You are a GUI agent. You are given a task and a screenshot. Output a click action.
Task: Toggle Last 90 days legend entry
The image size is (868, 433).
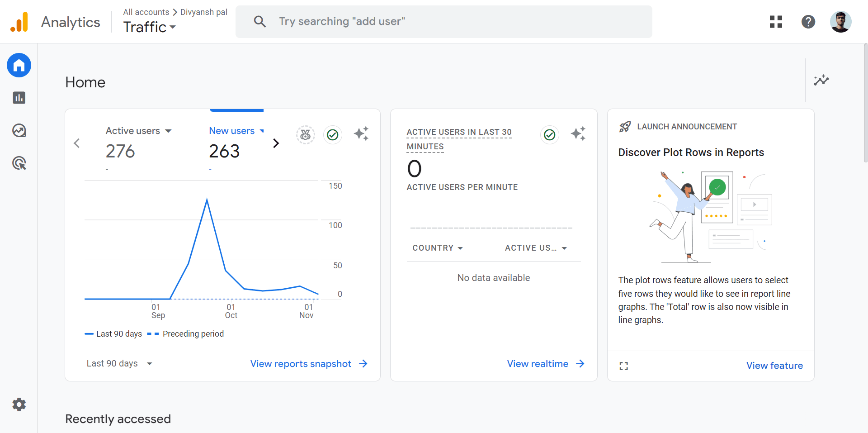click(x=113, y=333)
